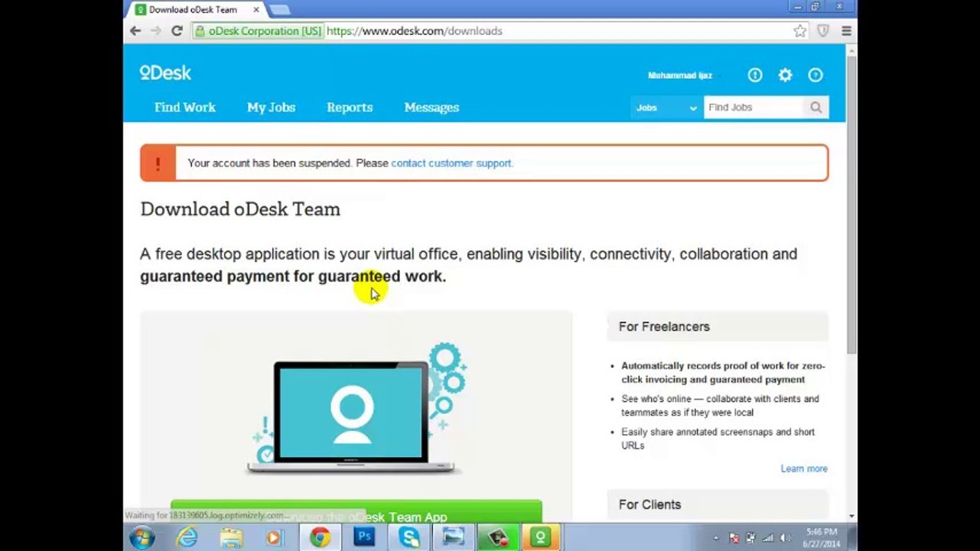Click "guaranteed payment for guaranteed work" text
The height and width of the screenshot is (551, 980).
(x=293, y=276)
